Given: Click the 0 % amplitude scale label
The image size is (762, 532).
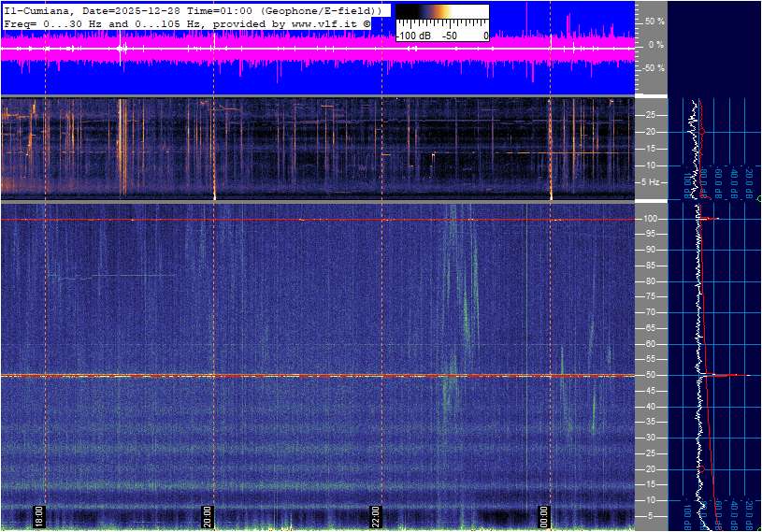Looking at the screenshot, I should pyautogui.click(x=655, y=45).
